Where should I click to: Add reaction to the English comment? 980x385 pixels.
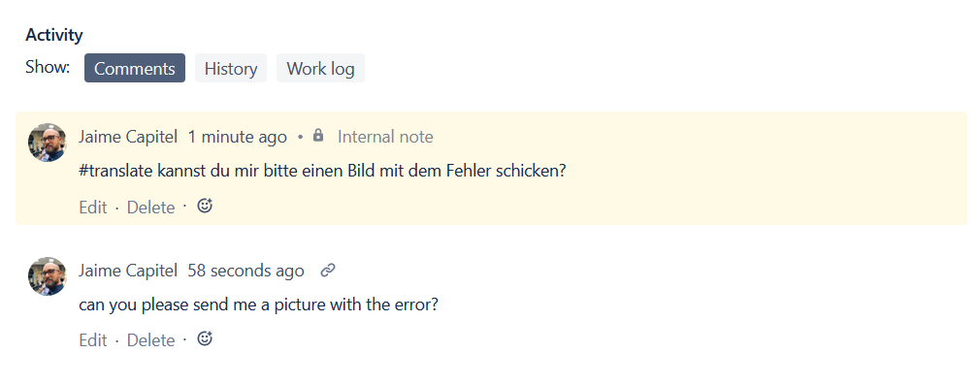click(205, 338)
